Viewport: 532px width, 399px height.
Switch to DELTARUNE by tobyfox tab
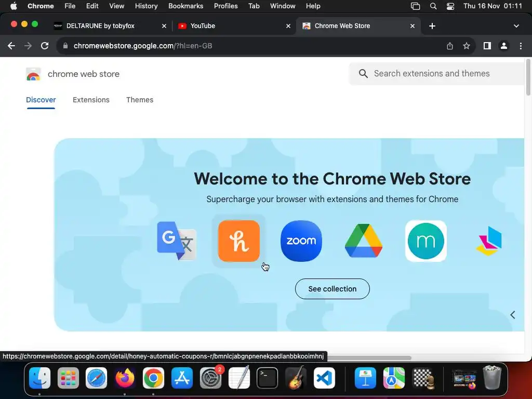pos(111,26)
